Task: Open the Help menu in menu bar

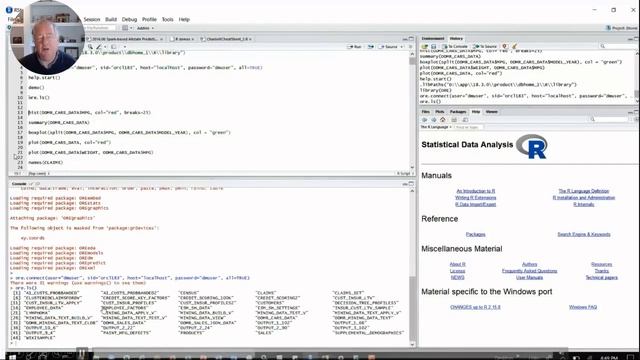Action: click(184, 20)
